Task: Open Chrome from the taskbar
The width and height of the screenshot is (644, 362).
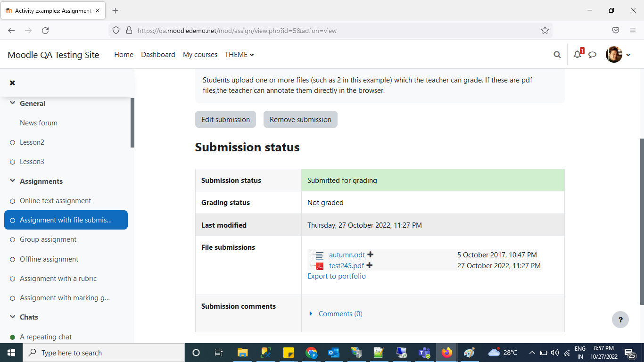Action: tap(311, 353)
